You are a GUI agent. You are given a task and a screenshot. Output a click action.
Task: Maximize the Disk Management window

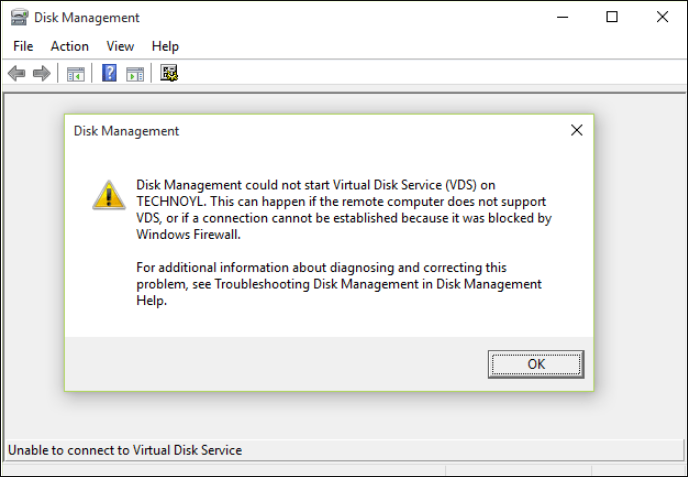(x=612, y=17)
